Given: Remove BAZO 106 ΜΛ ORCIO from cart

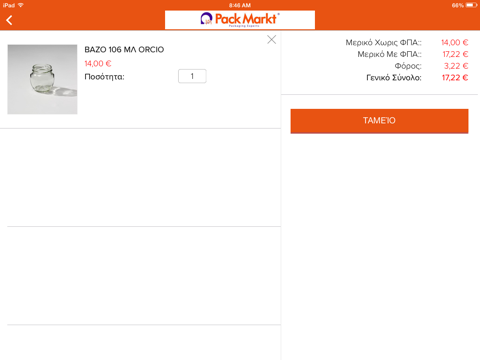Looking at the screenshot, I should coord(272,40).
